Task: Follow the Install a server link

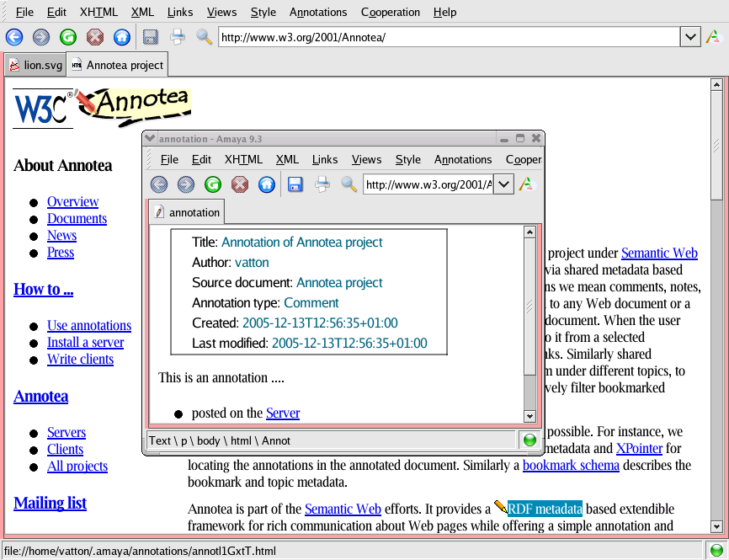Action: tap(85, 342)
